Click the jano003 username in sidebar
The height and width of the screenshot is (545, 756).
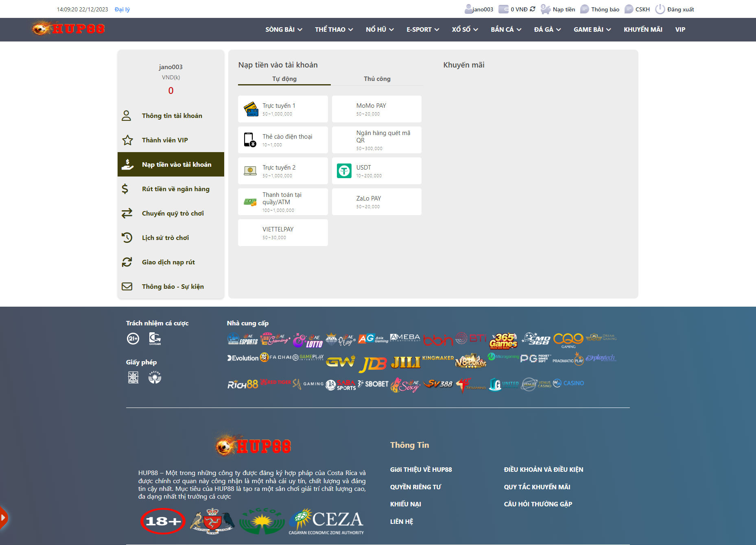coord(170,67)
